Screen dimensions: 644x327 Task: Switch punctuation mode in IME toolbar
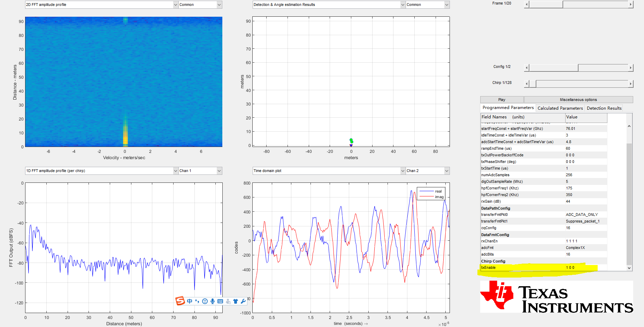[197, 301]
